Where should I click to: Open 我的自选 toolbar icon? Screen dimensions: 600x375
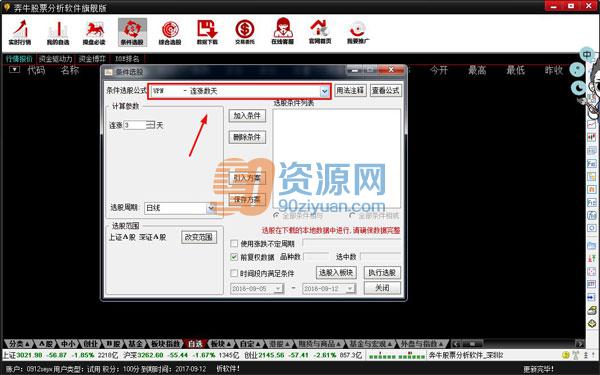[x=58, y=32]
